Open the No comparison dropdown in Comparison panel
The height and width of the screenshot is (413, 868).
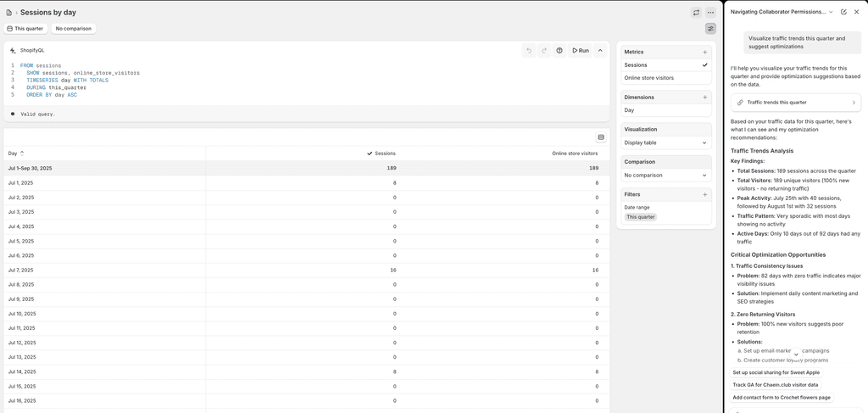click(x=666, y=176)
